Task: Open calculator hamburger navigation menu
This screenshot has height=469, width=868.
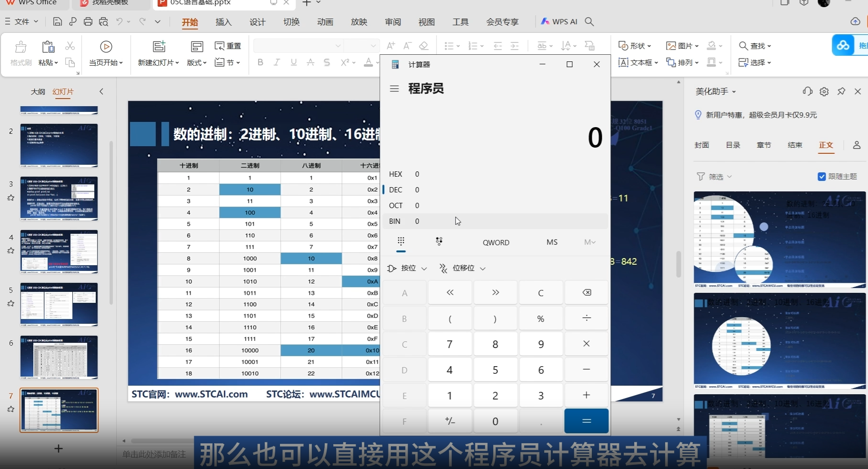Action: coord(394,89)
